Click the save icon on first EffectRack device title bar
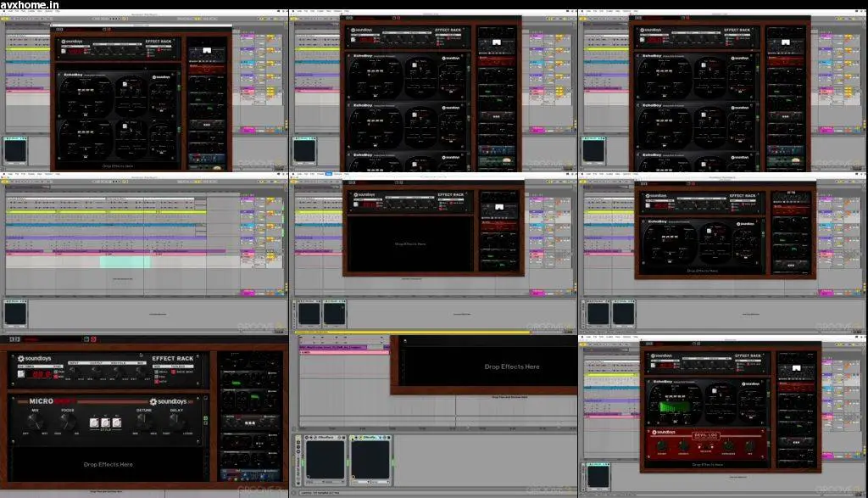Viewport: 868px width, 498px height. (344, 438)
